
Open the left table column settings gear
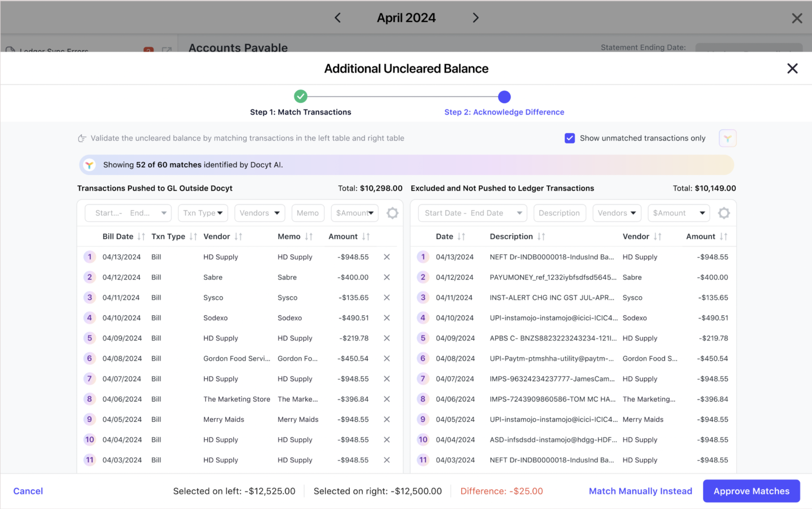392,213
